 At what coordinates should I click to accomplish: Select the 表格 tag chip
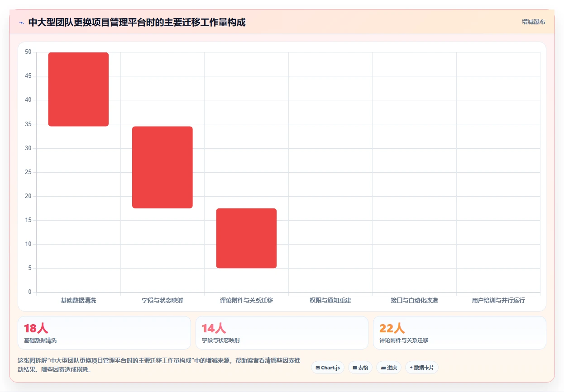360,368
